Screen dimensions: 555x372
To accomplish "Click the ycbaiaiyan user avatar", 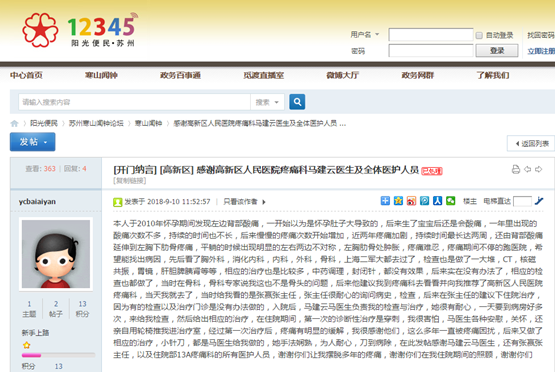I will [x=56, y=254].
